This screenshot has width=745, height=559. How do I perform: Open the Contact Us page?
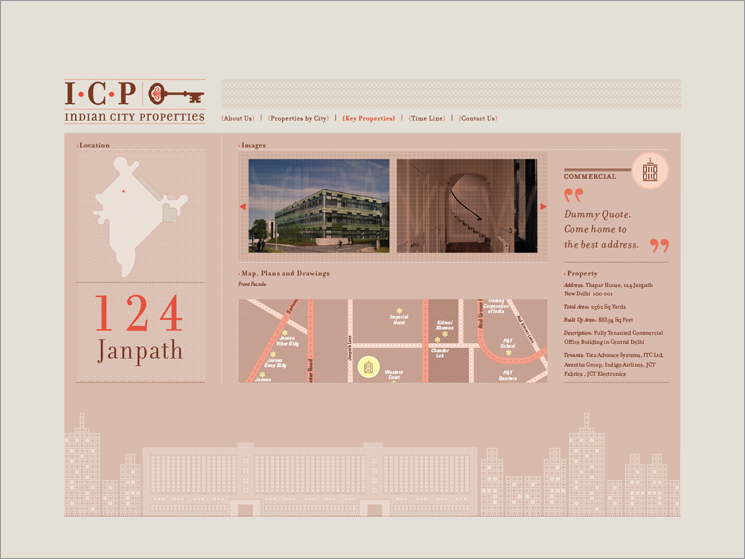[x=478, y=118]
